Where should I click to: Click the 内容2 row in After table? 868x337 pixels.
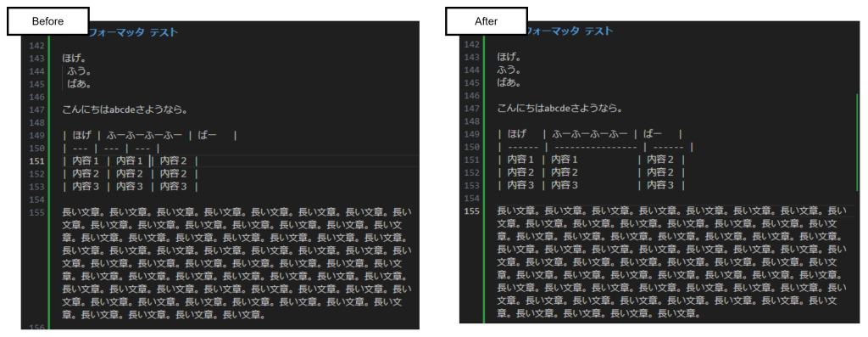(x=591, y=173)
